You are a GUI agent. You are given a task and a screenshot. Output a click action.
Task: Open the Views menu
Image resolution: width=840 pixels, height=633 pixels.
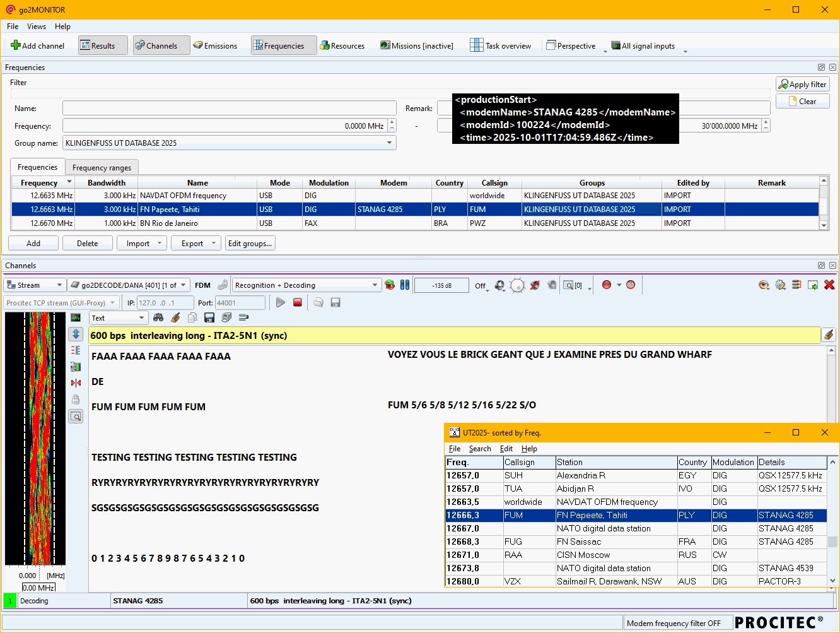point(36,27)
